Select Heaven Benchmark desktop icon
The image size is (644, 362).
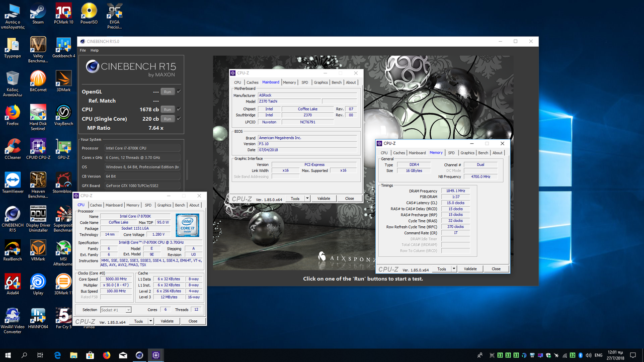[x=38, y=185]
